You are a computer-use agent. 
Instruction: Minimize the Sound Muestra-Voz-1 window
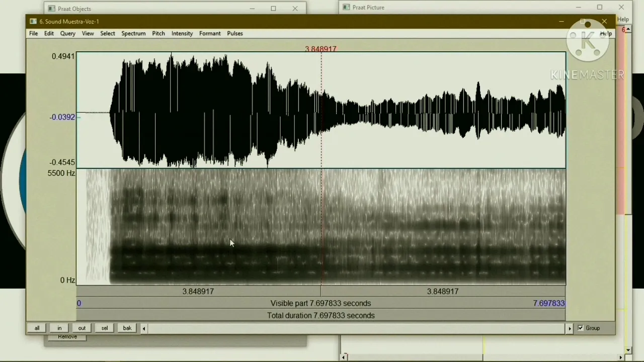561,22
